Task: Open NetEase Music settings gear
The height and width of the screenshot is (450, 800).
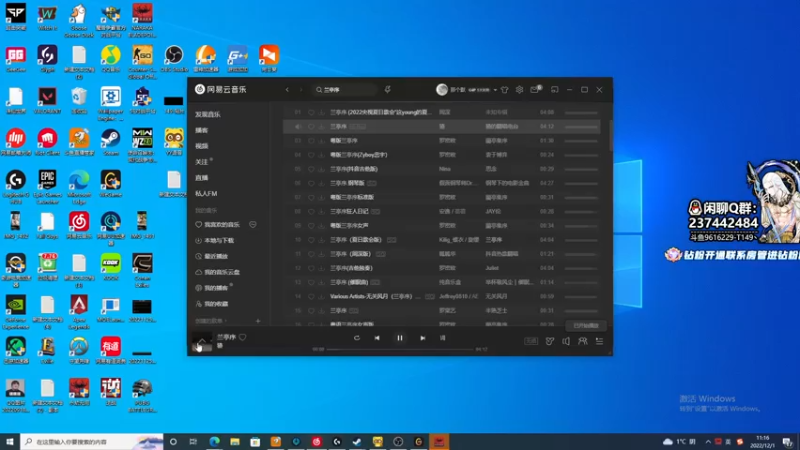Action: click(519, 90)
